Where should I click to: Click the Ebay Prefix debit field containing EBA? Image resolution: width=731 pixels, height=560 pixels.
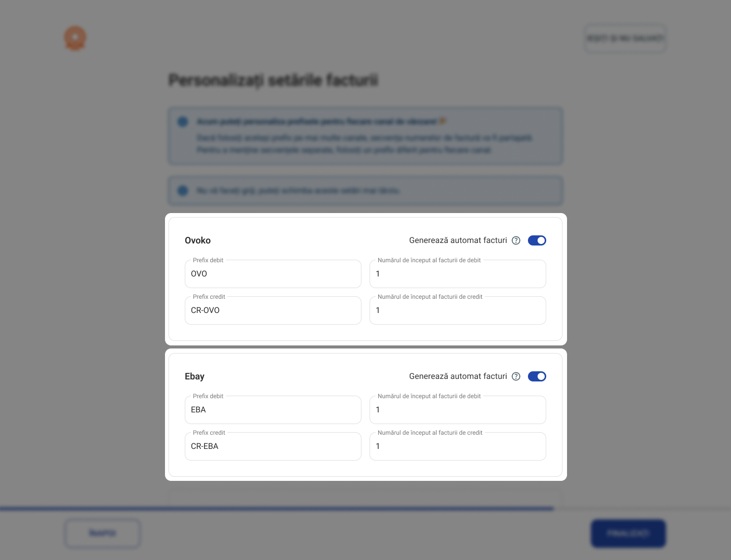[273, 410]
